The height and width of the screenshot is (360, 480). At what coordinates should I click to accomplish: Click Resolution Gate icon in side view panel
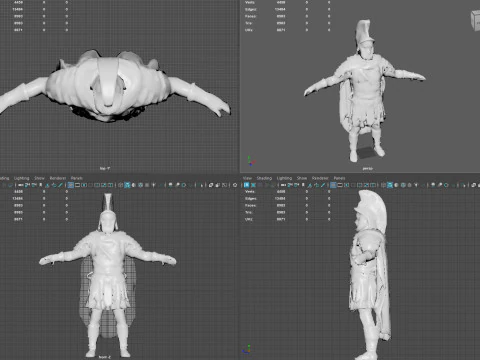[347, 185]
